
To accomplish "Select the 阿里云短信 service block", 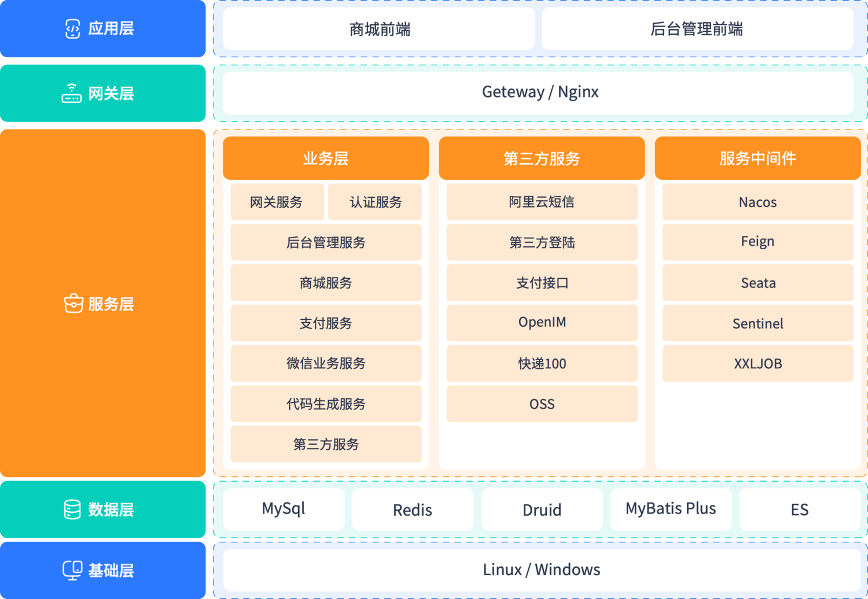I will [x=542, y=202].
